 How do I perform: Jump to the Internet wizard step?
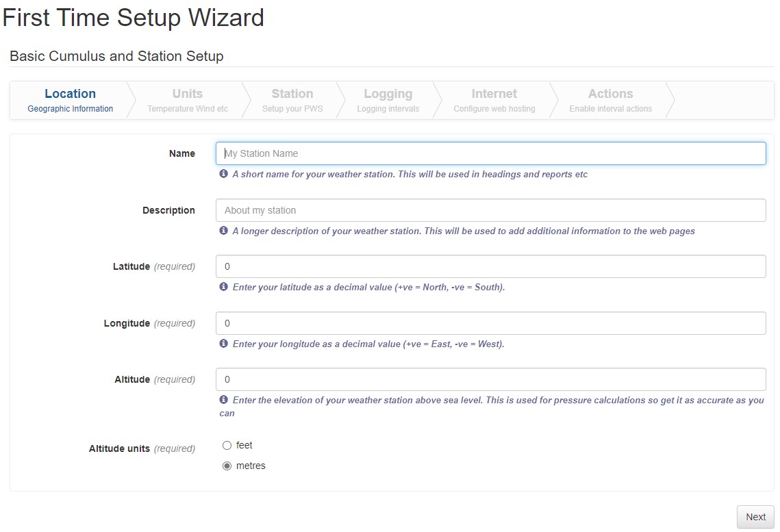494,100
